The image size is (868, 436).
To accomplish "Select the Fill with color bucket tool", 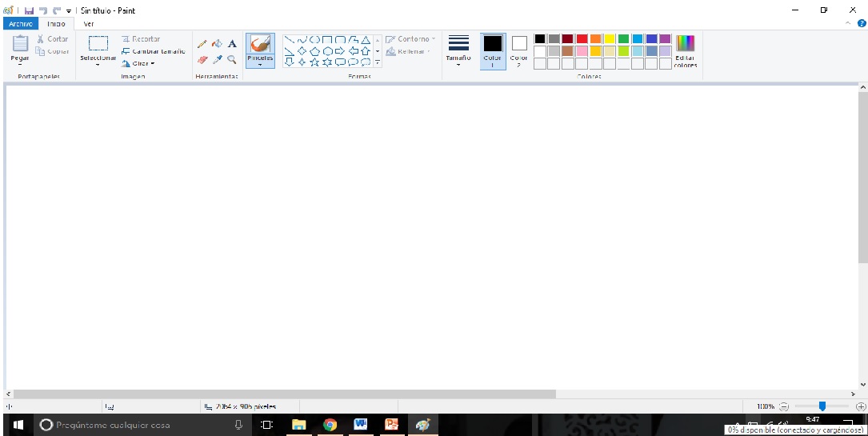I will point(217,44).
